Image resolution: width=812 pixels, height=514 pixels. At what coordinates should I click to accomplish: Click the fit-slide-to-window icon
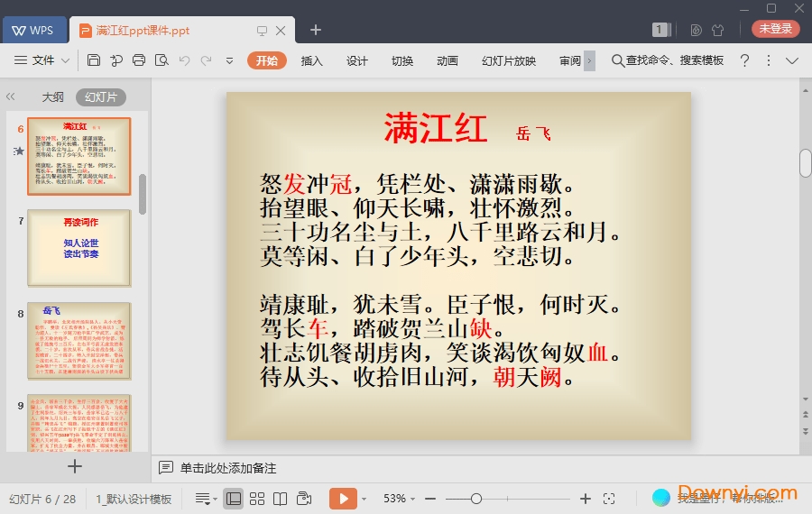[609, 499]
